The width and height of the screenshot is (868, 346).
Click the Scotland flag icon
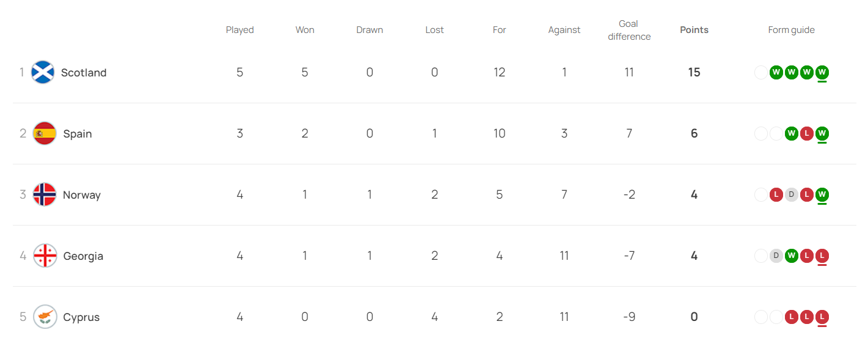43,72
